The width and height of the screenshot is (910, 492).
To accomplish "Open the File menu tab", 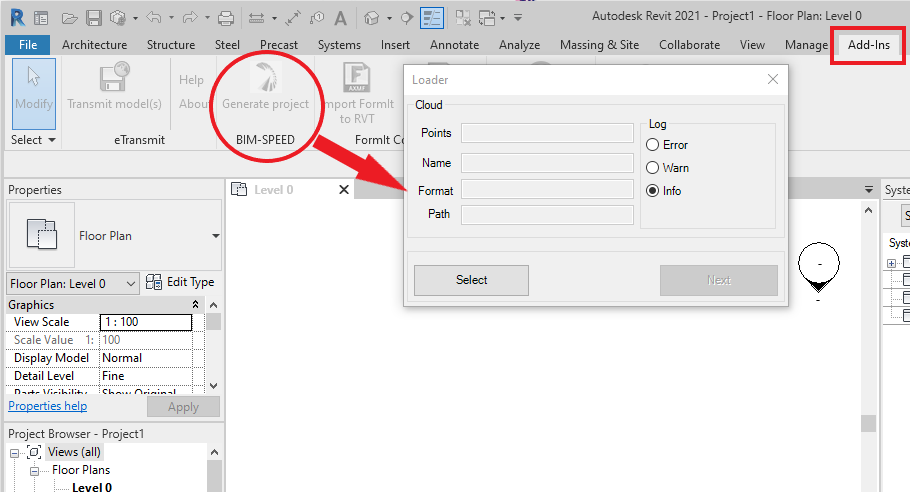I will [28, 45].
